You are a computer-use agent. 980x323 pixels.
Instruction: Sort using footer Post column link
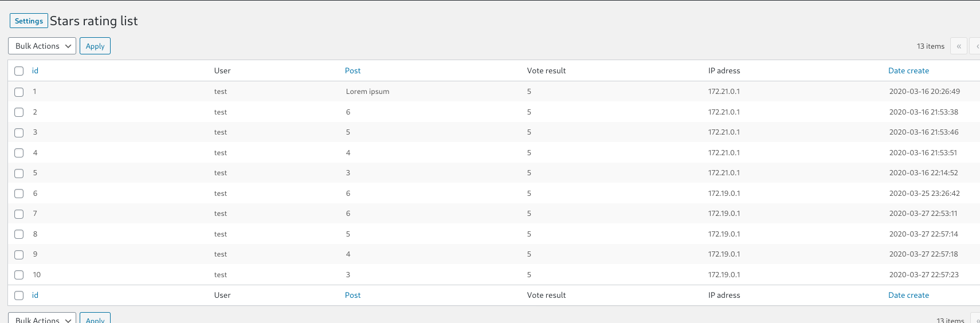(352, 295)
